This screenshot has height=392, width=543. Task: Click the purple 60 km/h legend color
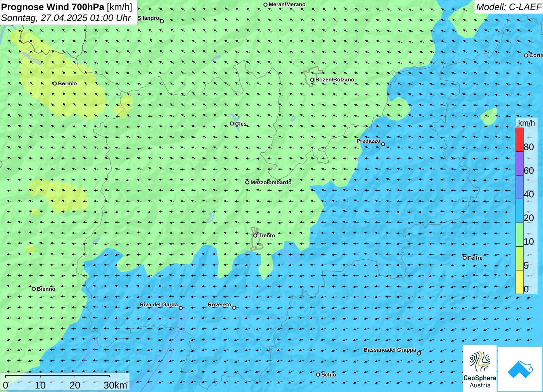520,163
